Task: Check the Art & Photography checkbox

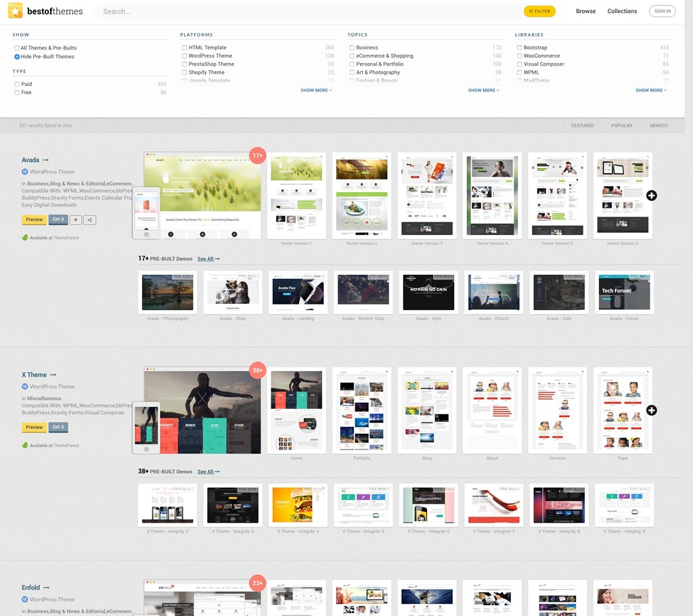Action: [352, 72]
